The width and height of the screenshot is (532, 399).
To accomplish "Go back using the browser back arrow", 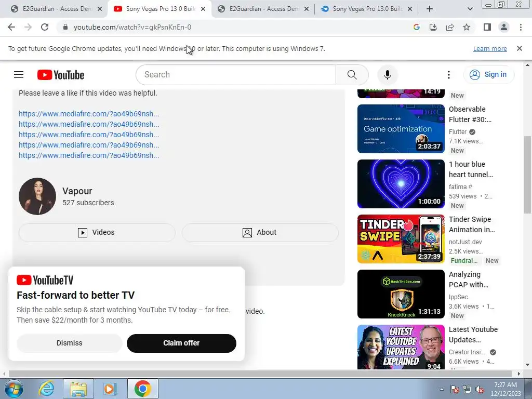I will [11, 27].
